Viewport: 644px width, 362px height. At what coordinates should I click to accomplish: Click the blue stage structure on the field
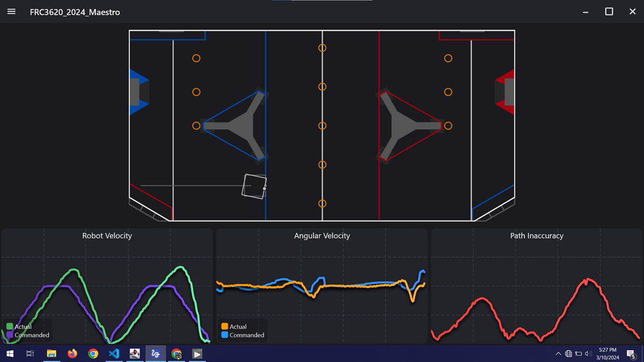(235, 126)
